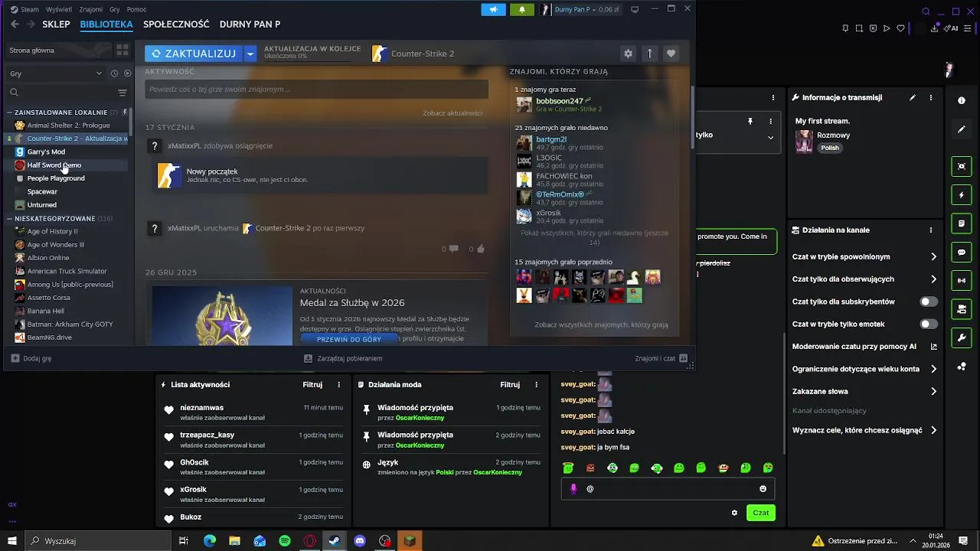The image size is (980, 551).
Task: Open Microsoft Edge from taskbar
Action: [x=210, y=541]
